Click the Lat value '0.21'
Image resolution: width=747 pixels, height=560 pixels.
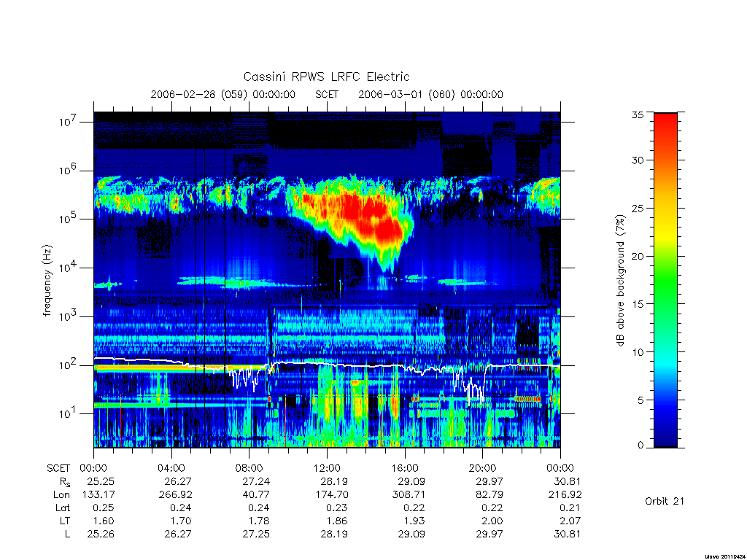click(570, 508)
